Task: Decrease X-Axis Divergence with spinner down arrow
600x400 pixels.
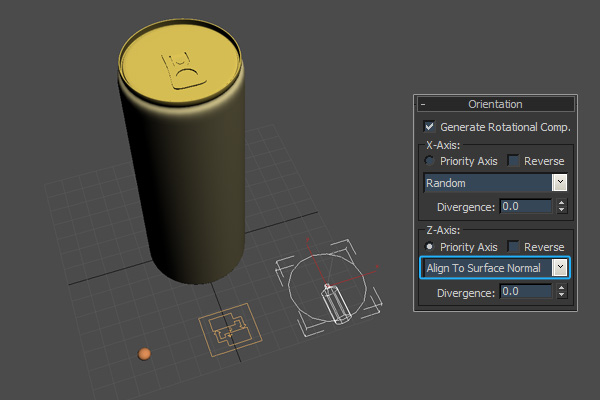Action: pos(561,210)
